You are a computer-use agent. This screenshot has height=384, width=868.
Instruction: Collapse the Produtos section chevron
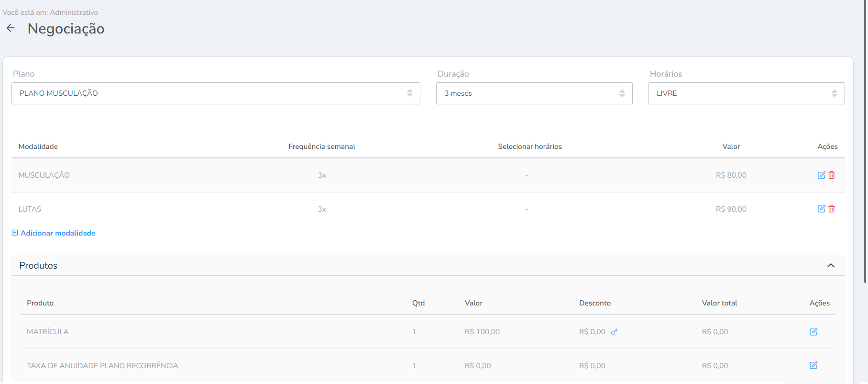pos(831,266)
